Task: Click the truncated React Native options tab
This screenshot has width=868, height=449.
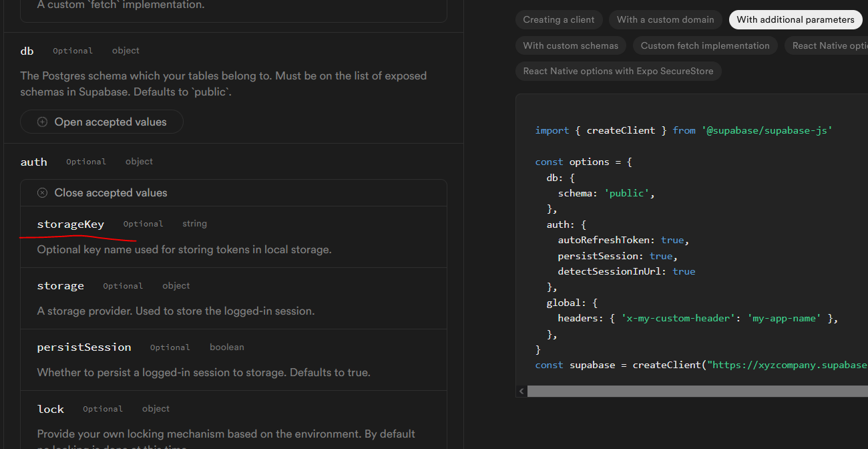Action: [831, 45]
